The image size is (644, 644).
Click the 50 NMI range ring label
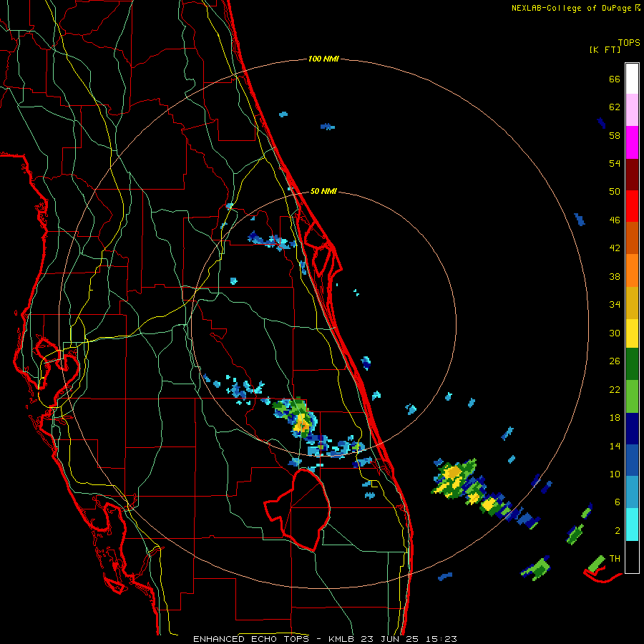[323, 191]
